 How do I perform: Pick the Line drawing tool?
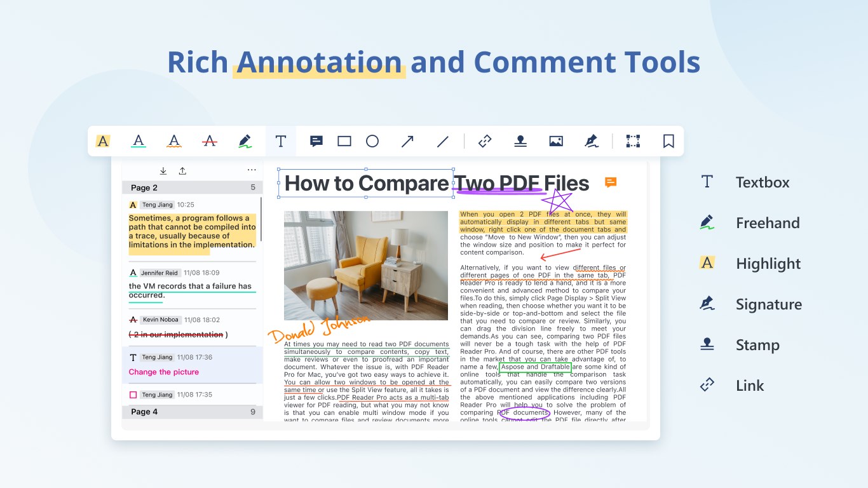tap(443, 141)
